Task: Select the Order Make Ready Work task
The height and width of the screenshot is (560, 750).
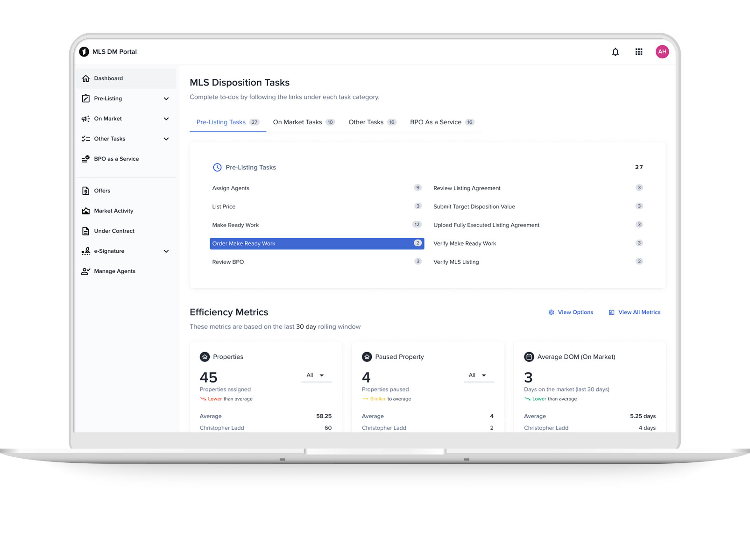Action: (316, 243)
